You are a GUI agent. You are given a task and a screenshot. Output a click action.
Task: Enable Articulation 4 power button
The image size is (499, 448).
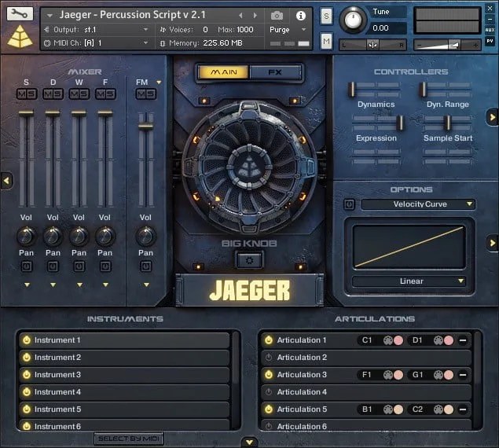click(269, 392)
